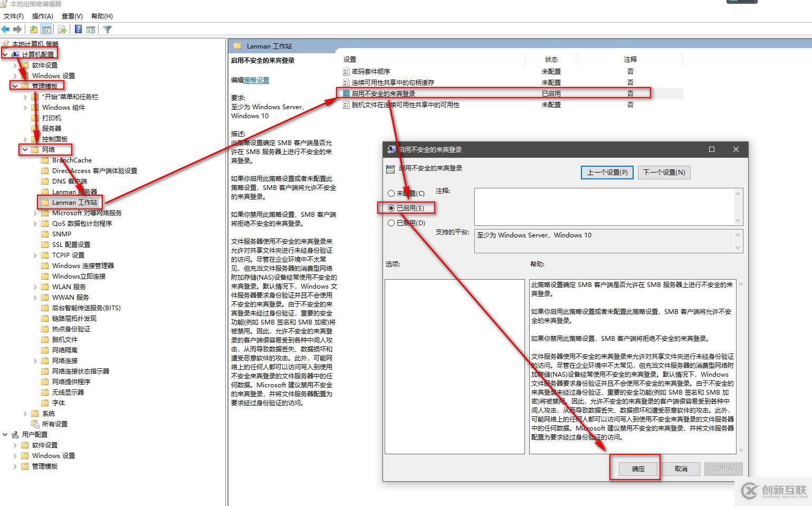Click the 所有设置 icon in the tree
Viewport: 812px width, 506px height.
(35, 424)
